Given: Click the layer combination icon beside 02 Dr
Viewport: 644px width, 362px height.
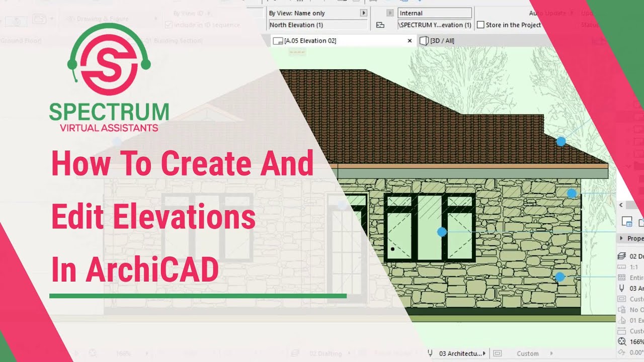Looking at the screenshot, I should pyautogui.click(x=621, y=256).
